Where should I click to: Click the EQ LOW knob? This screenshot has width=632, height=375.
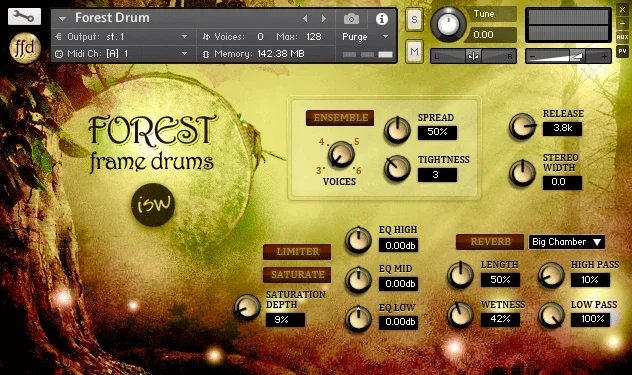[x=358, y=319]
